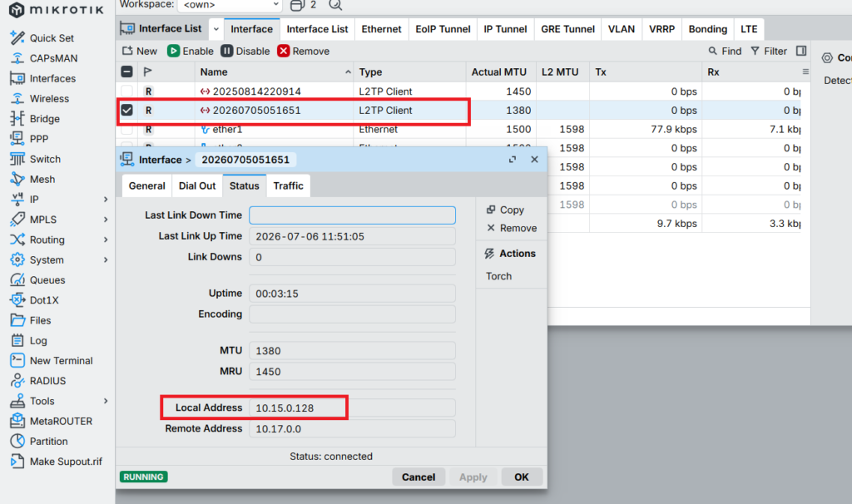Click Remote Address field 10.17.0.0
The height and width of the screenshot is (504, 852).
click(x=352, y=428)
